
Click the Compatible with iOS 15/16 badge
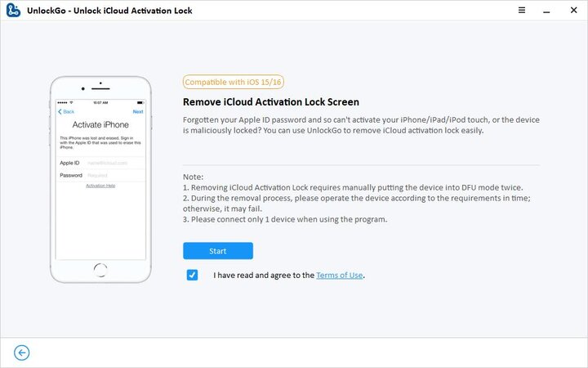[234, 82]
